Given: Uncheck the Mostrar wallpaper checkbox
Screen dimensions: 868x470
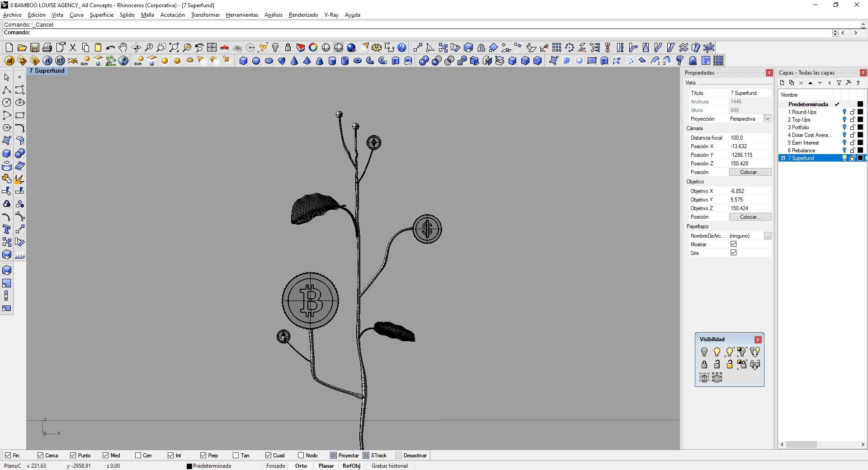Looking at the screenshot, I should coord(733,244).
